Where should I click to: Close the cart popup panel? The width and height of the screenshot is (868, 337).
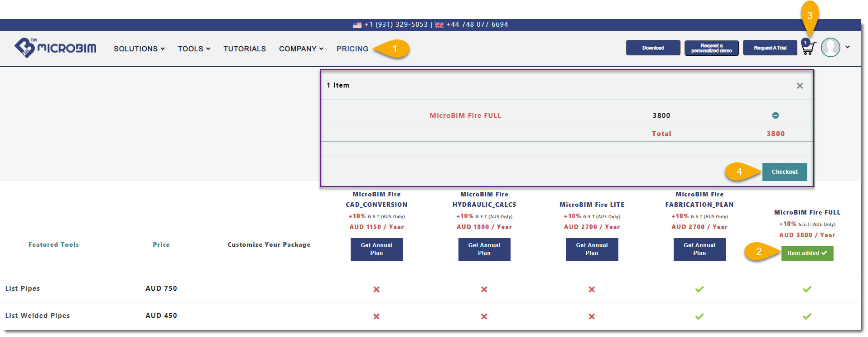pos(800,86)
